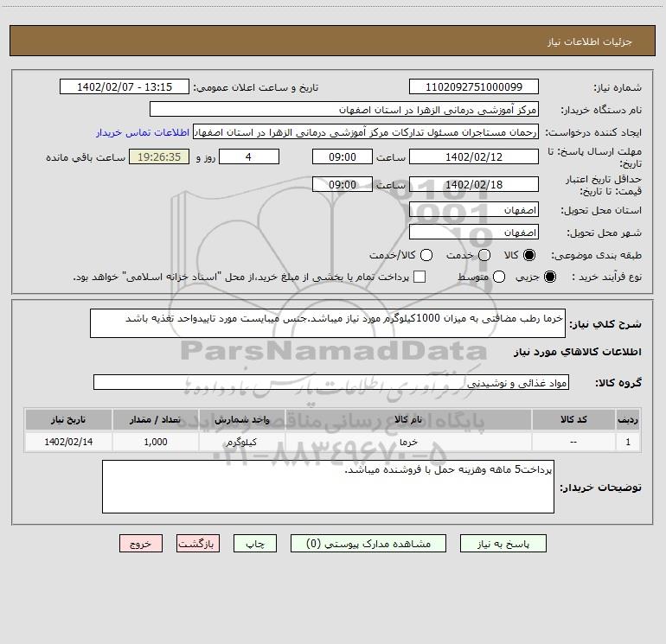Viewport: 666px width, 644px height.
Task: Click the response deadline date 1402/02/12
Action: [x=474, y=156]
